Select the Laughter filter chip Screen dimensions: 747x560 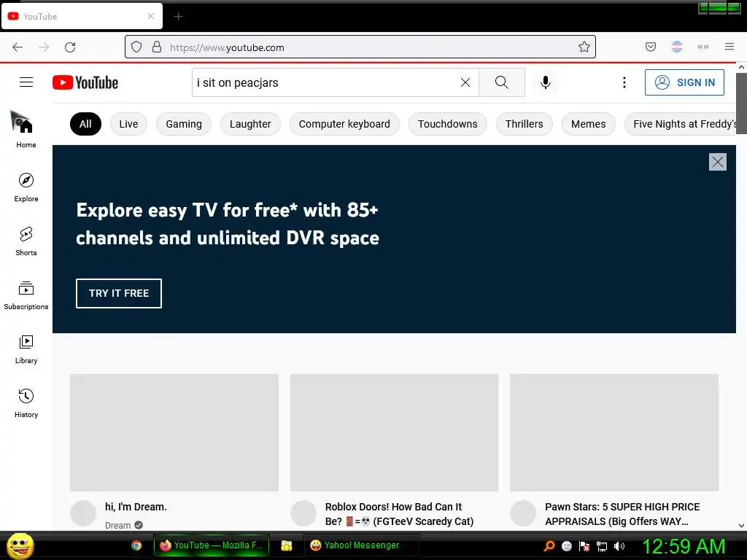coord(250,124)
